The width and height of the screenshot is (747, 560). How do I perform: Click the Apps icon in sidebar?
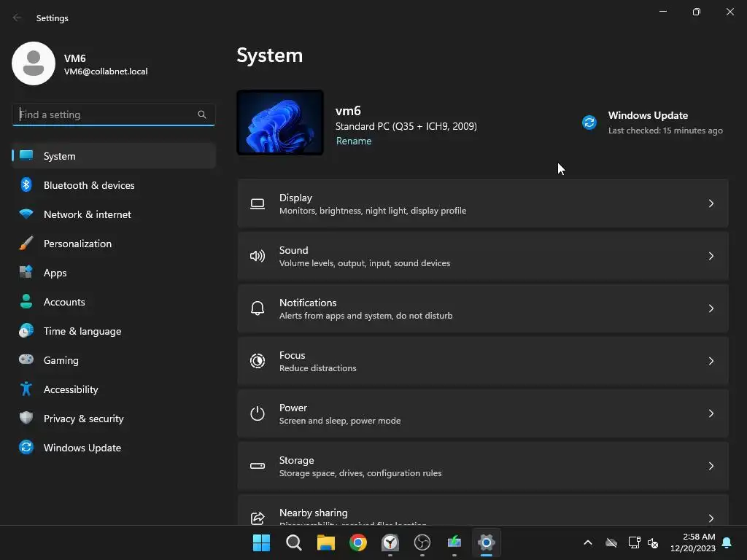(x=26, y=272)
